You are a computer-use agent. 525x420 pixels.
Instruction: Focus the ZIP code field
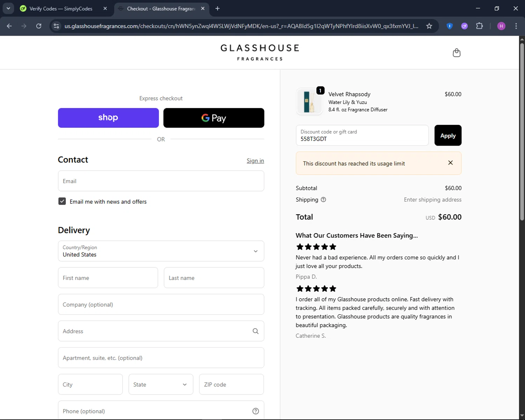click(231, 384)
